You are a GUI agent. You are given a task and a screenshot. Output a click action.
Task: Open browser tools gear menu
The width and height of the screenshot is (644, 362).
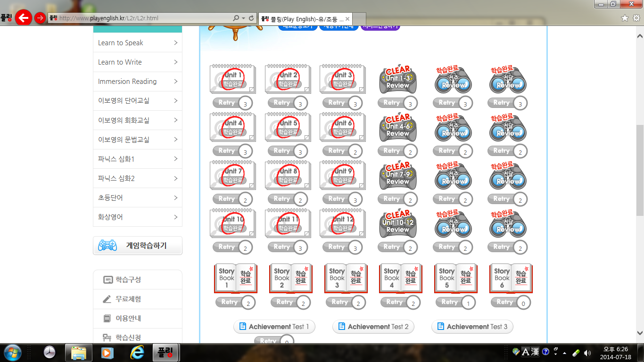click(636, 18)
